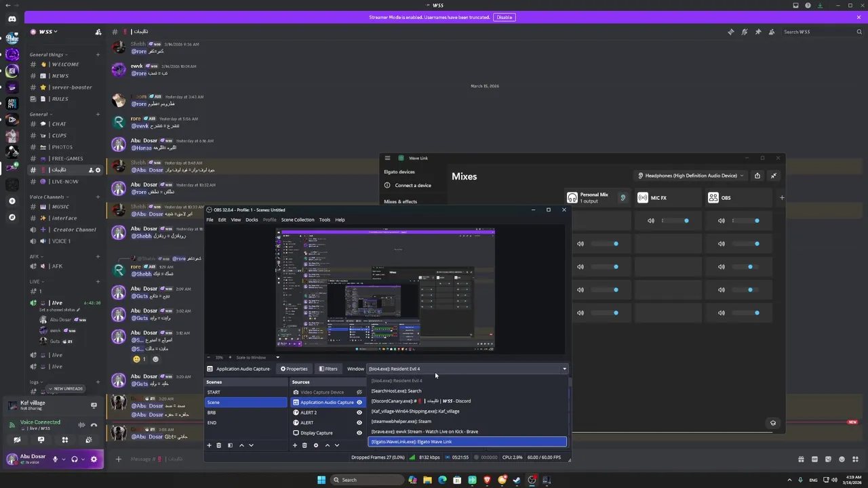Open the OBS Docks menu

252,220
